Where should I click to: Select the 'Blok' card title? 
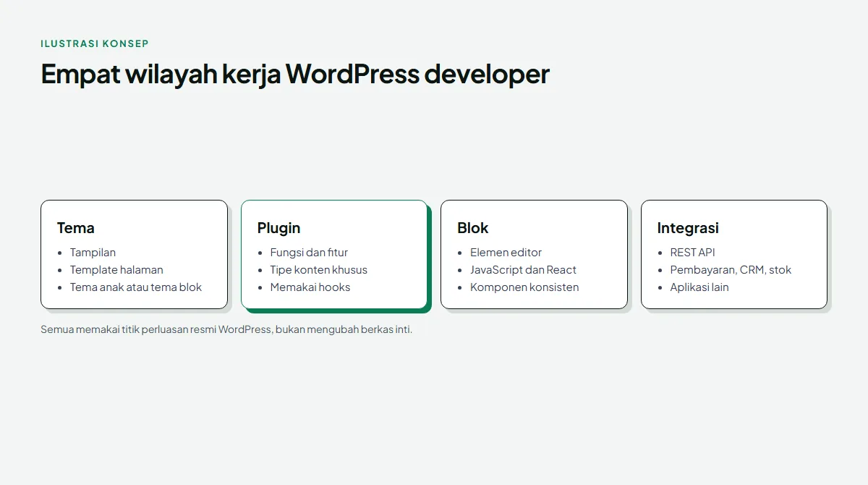473,228
